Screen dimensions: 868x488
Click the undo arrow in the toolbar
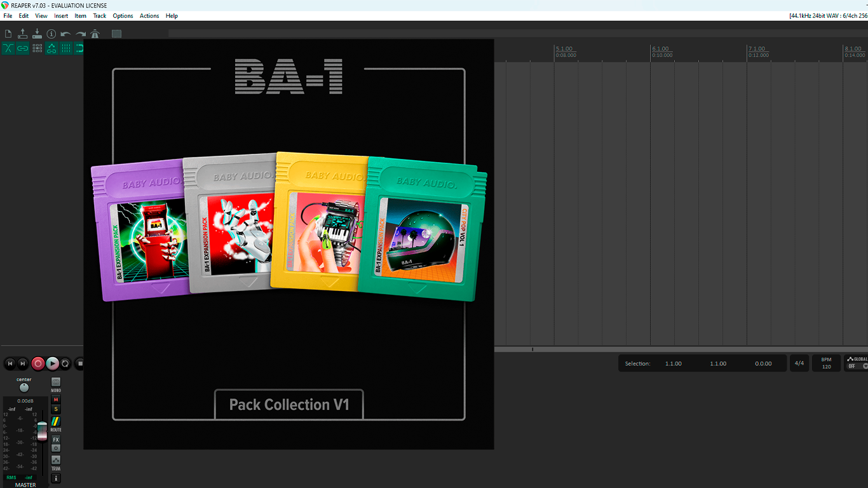(x=65, y=34)
